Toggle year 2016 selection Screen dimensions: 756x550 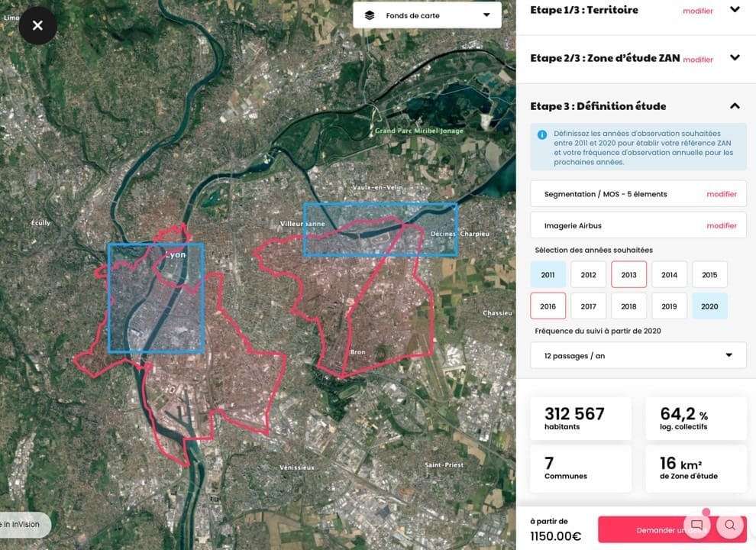(x=548, y=306)
